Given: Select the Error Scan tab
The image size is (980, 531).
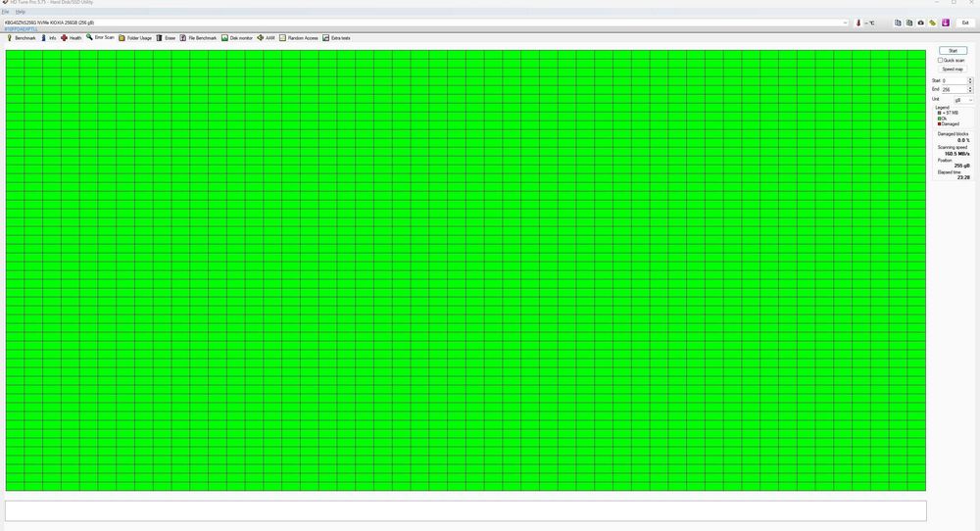Looking at the screenshot, I should click(100, 37).
